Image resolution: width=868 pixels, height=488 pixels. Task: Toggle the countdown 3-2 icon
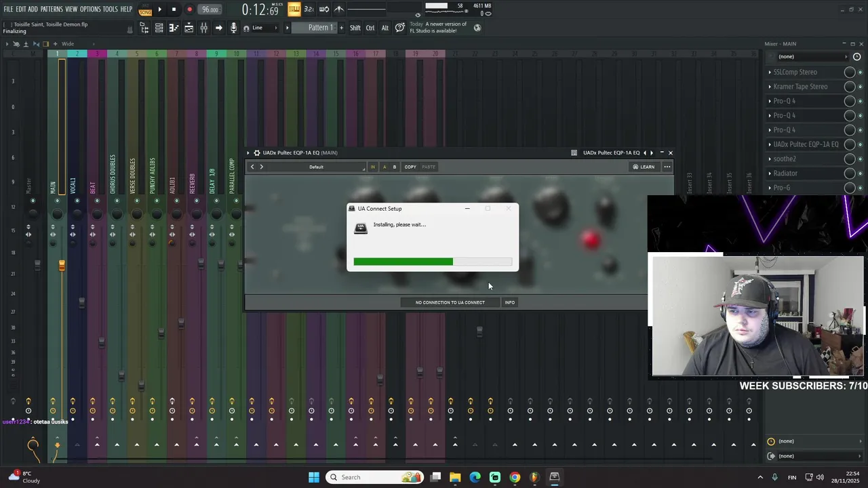pos(309,9)
